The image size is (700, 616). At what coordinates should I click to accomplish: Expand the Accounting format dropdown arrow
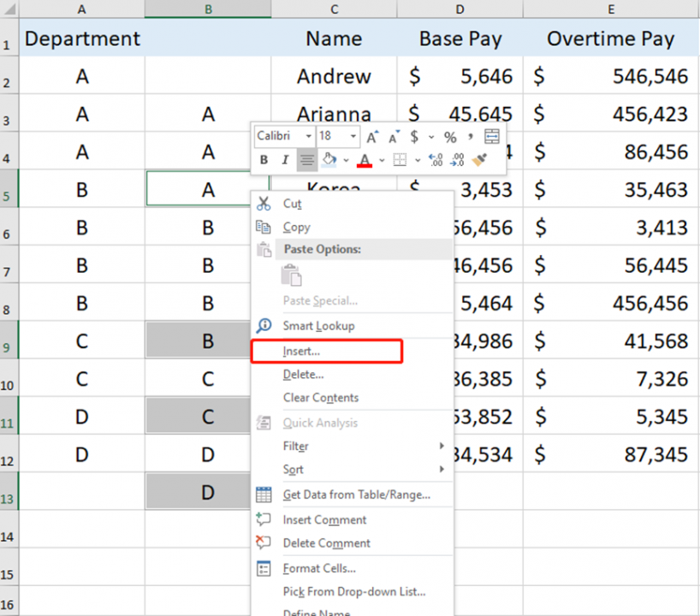pyautogui.click(x=431, y=137)
